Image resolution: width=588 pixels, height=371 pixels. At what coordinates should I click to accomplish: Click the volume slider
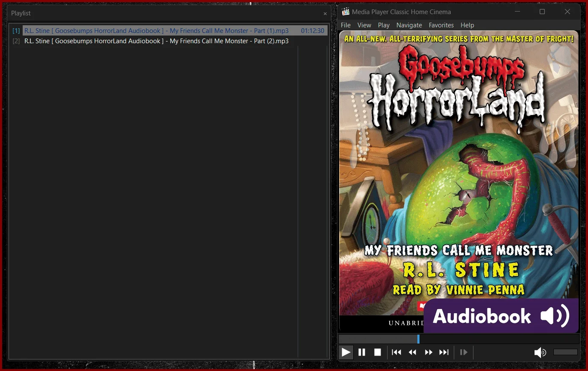tap(565, 352)
